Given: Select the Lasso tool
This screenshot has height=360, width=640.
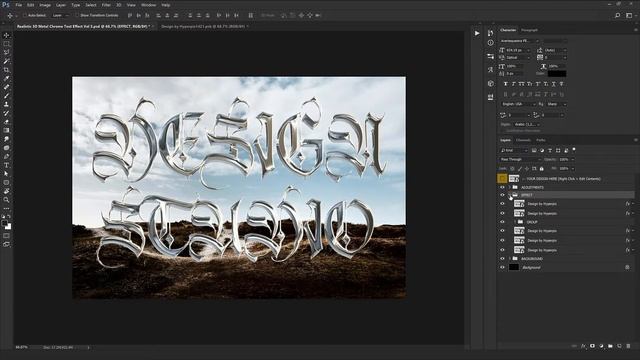Looking at the screenshot, I should (7, 52).
